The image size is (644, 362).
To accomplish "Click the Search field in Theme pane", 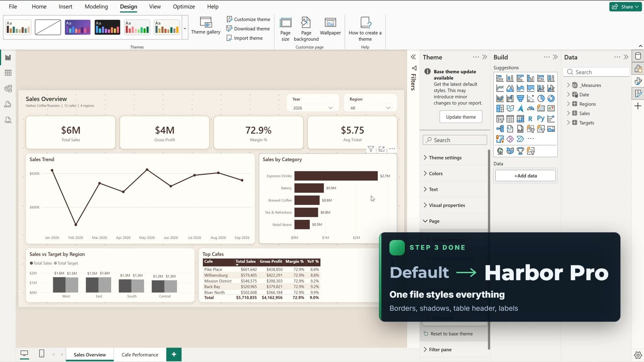I will [x=455, y=140].
